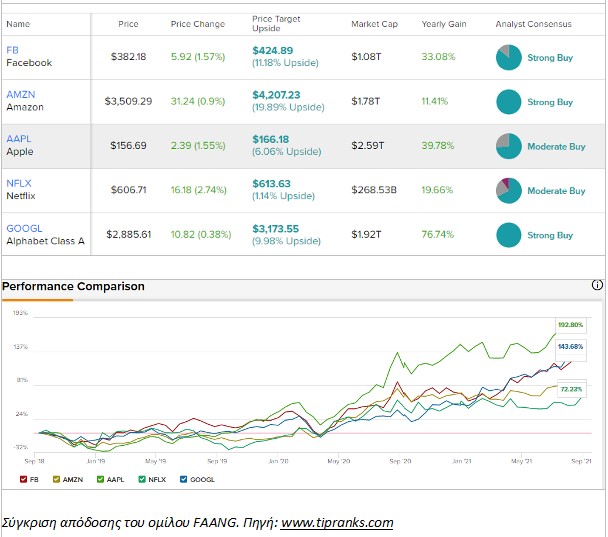Click Apple's analyst consensus pie chart
The image size is (608, 537).
508,146
